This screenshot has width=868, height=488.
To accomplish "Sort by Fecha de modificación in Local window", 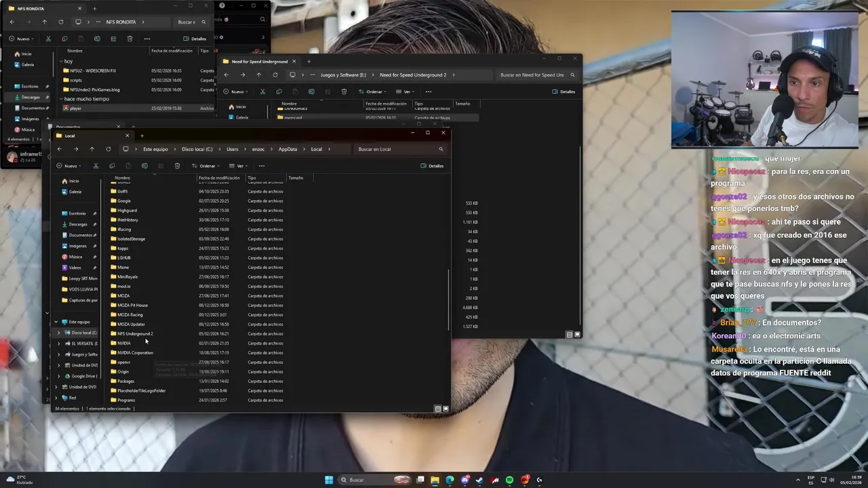I will [220, 178].
